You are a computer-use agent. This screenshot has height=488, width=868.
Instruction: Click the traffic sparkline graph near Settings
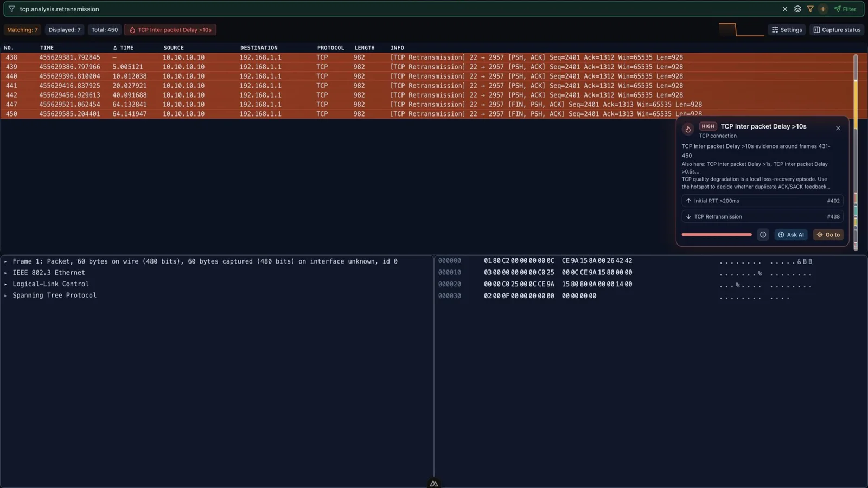[x=741, y=30]
